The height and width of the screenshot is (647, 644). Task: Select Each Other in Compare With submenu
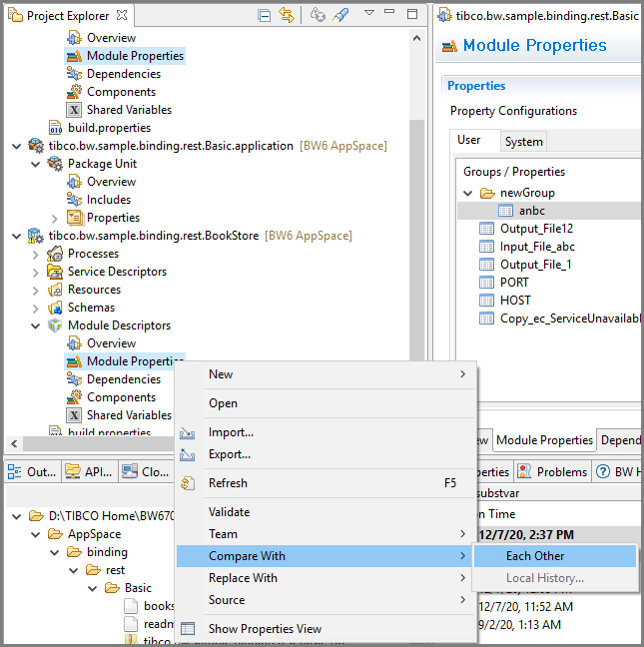[x=555, y=556]
